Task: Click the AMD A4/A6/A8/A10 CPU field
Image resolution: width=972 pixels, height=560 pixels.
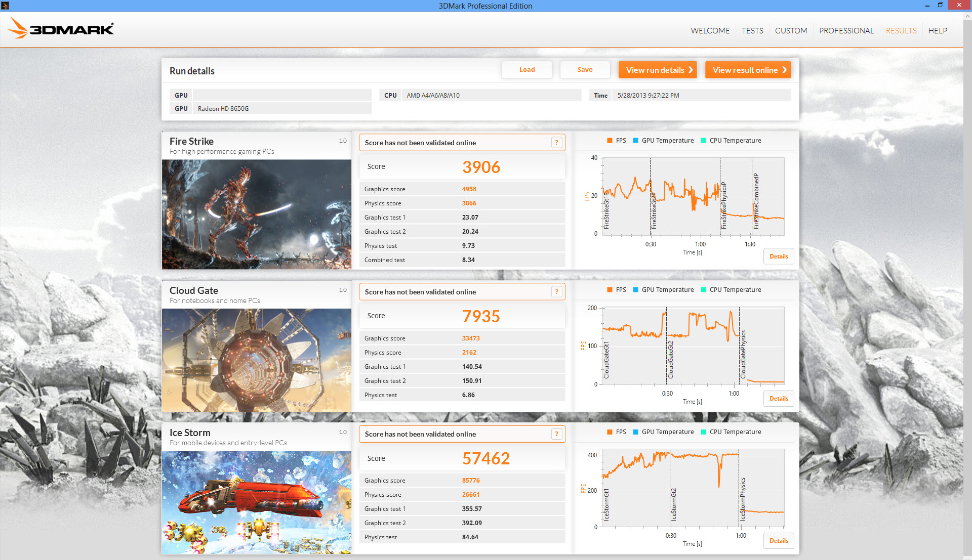Action: tap(491, 95)
